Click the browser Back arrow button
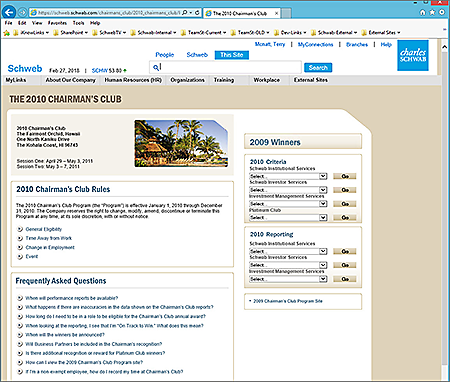The width and height of the screenshot is (450, 382). (x=9, y=13)
